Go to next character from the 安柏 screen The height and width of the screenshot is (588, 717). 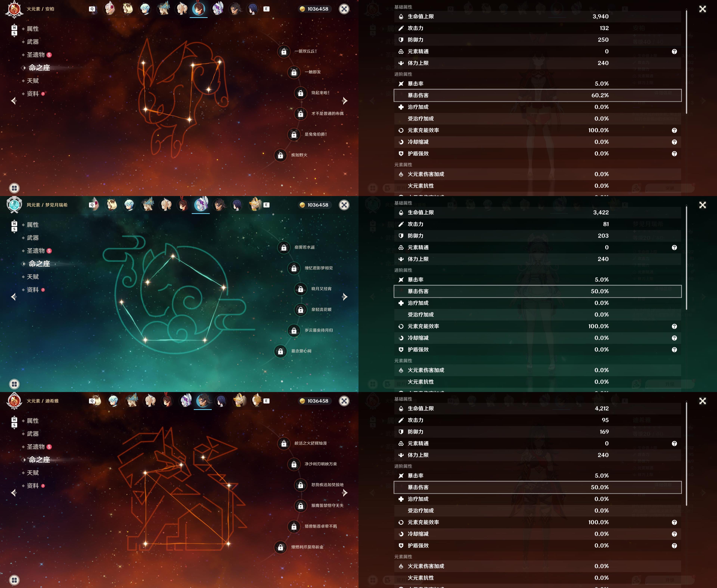coord(345,101)
